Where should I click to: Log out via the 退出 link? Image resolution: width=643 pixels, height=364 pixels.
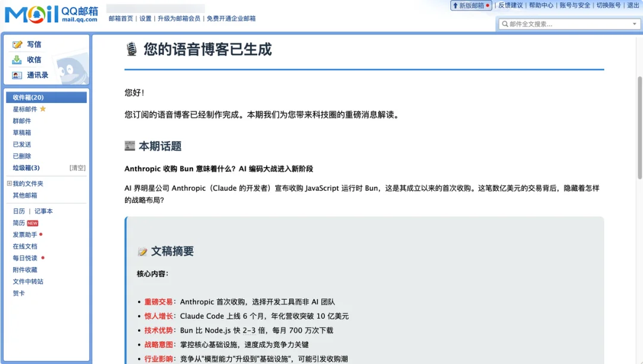click(633, 5)
